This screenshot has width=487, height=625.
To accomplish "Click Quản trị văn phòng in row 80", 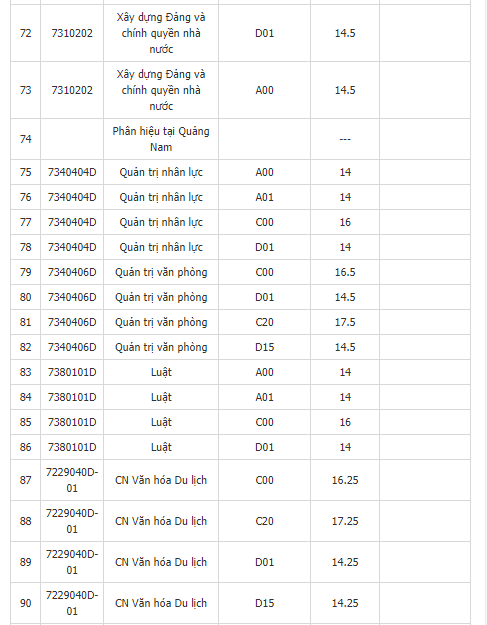I will pos(161,297).
